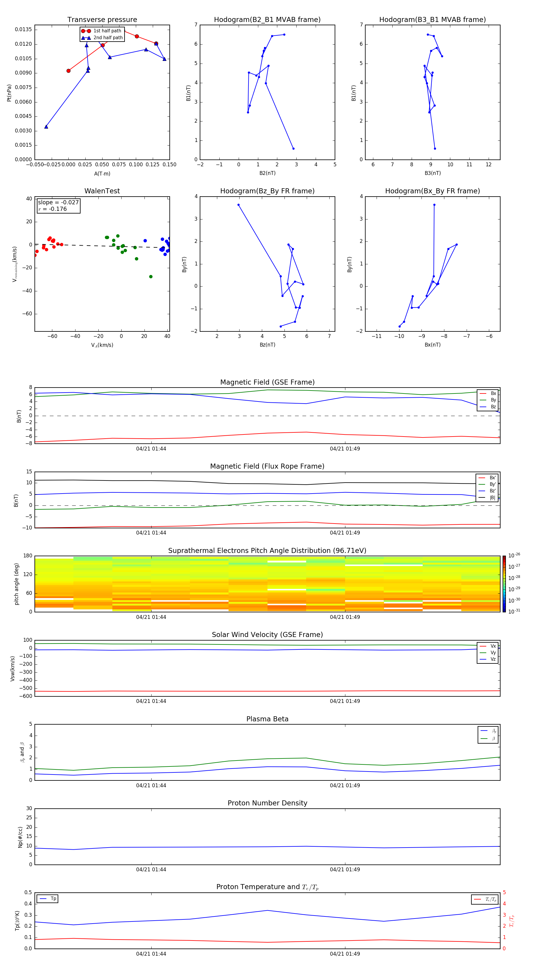
Task: Click the pitch angle spectrogram heatmap
Action: pyautogui.click(x=267, y=584)
